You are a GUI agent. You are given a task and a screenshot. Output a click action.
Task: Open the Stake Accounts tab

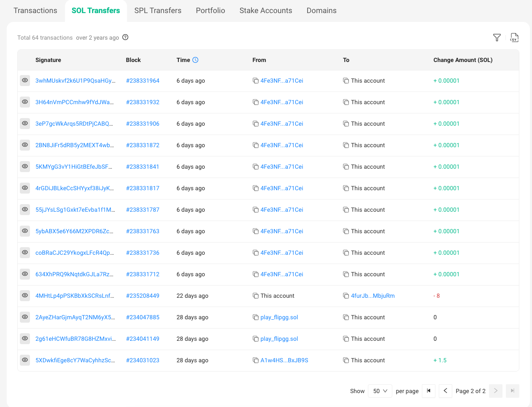(266, 11)
